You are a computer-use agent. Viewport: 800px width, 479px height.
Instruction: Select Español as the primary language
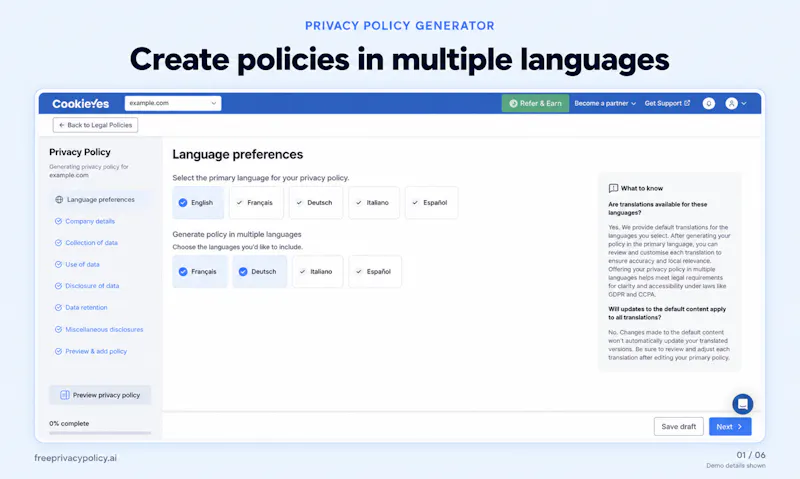coord(432,203)
